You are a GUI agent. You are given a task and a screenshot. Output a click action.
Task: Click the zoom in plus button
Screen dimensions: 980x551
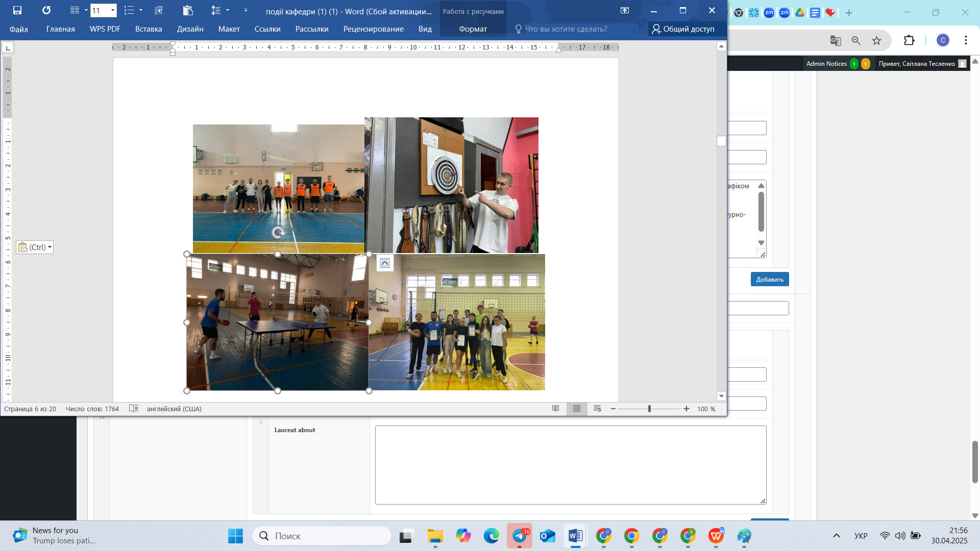point(687,409)
